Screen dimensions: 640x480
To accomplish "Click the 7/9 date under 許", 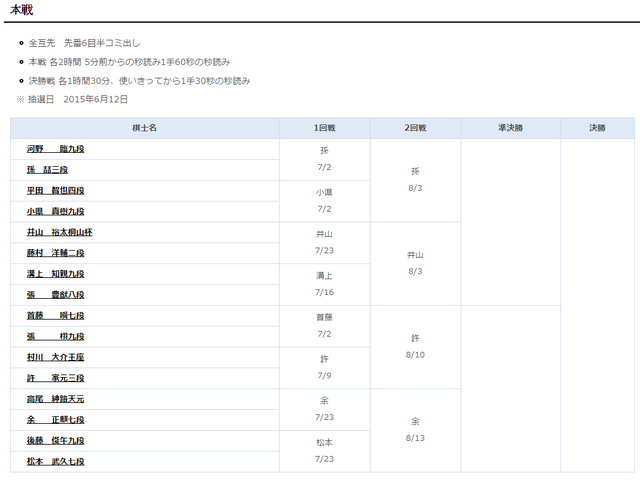I will 324,376.
